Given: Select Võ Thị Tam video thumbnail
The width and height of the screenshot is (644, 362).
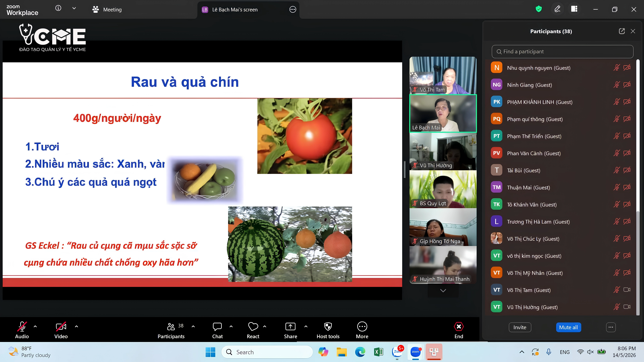Looking at the screenshot, I should (443, 75).
